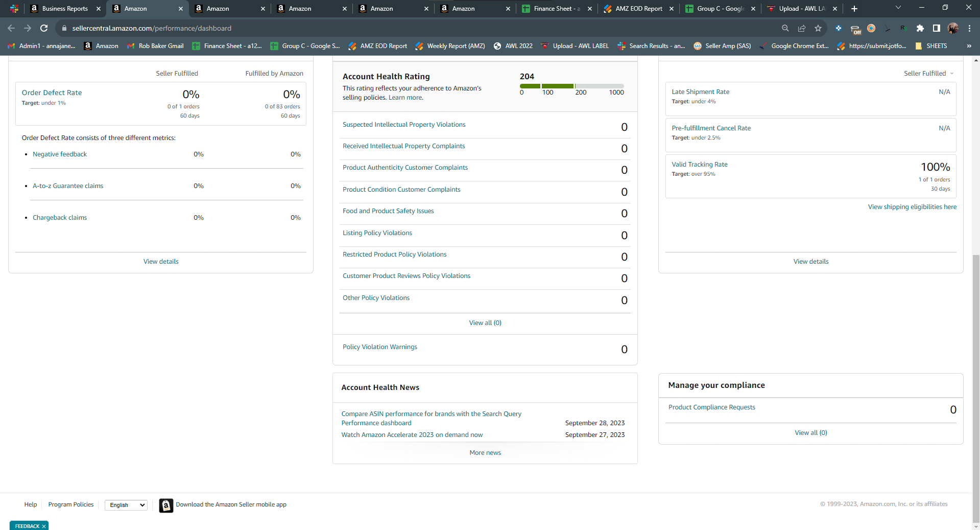The width and height of the screenshot is (980, 530).
Task: Close the AMZ EOD Report tab
Action: click(672, 9)
